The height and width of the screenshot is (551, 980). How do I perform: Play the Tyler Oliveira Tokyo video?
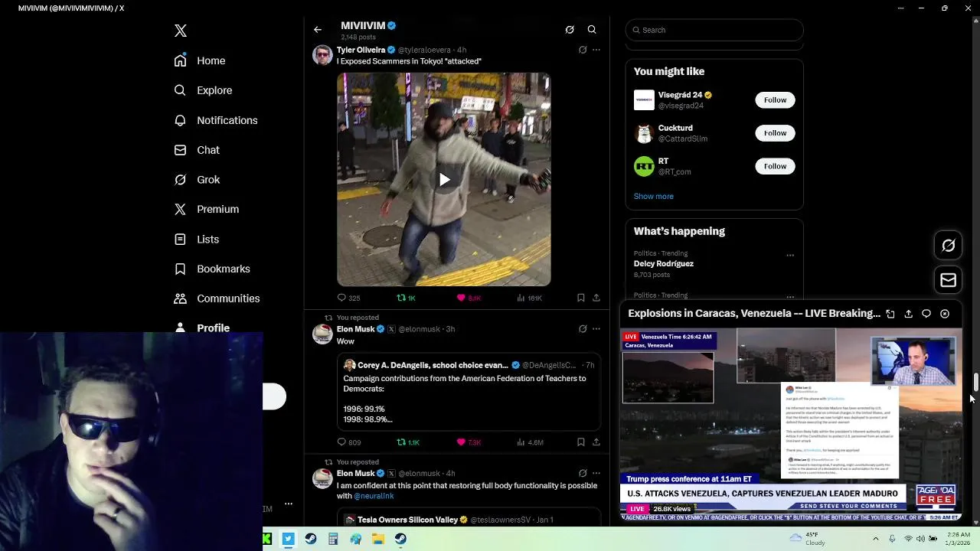click(x=444, y=180)
